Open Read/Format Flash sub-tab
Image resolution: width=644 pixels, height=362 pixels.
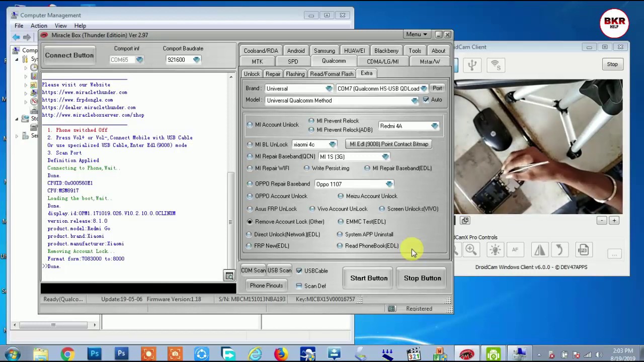(332, 74)
